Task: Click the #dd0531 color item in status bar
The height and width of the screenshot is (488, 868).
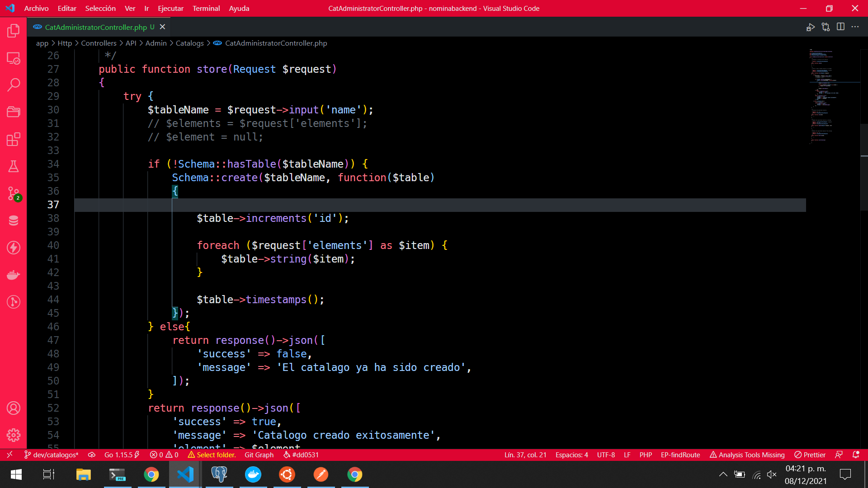Action: click(x=301, y=455)
